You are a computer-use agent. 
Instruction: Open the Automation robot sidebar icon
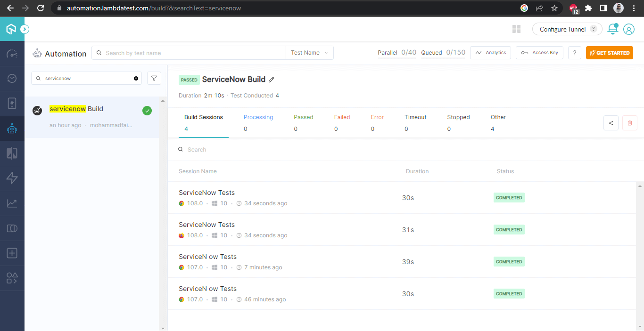(x=12, y=128)
